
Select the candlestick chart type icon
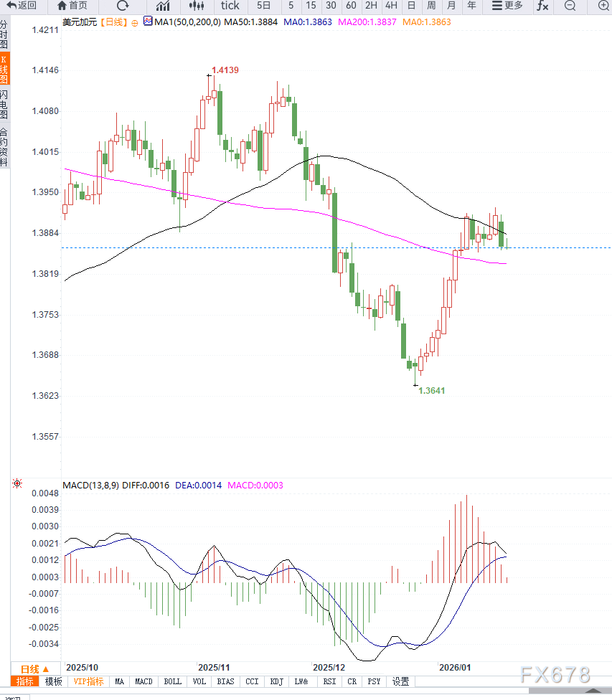coord(196,6)
